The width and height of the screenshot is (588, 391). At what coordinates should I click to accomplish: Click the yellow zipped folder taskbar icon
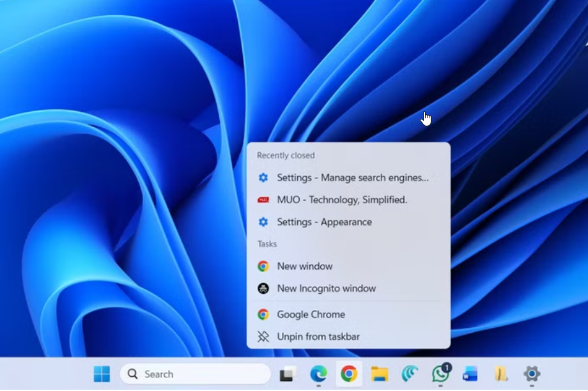click(x=501, y=374)
